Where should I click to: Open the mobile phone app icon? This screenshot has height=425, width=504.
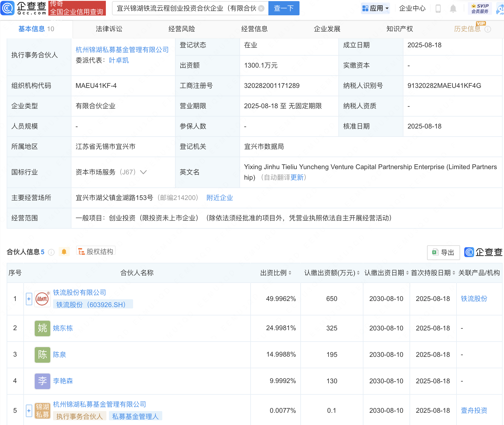[x=438, y=9]
